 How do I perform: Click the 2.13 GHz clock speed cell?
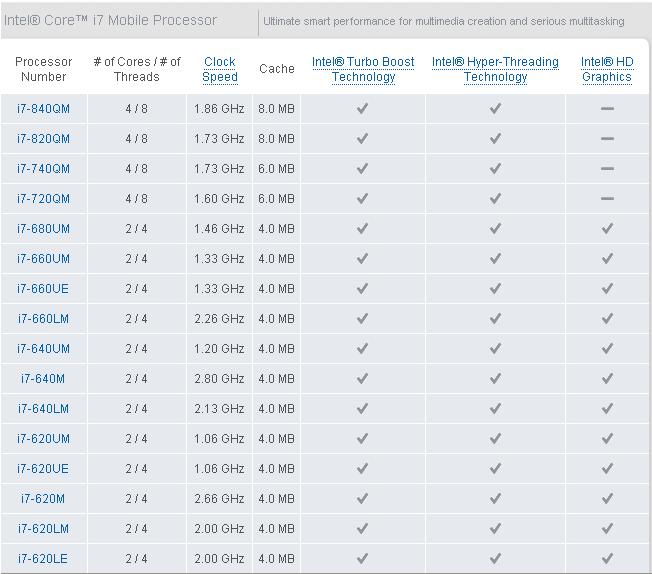[x=219, y=408]
